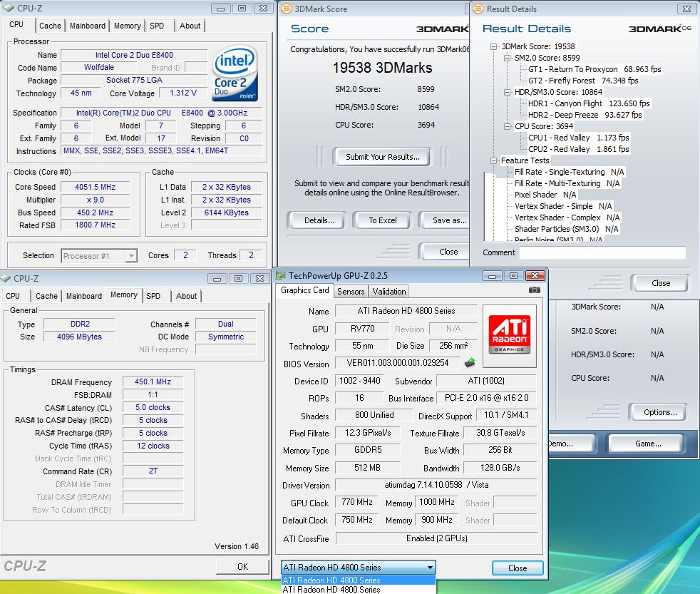Click the ATI CrossFire Enabled (2 GPUs) field

(x=436, y=538)
